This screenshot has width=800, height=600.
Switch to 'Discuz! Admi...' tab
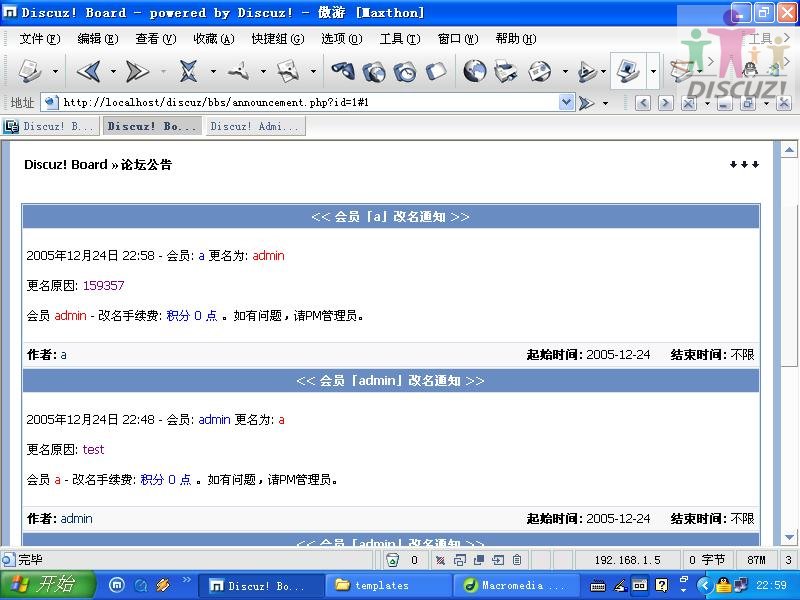[x=255, y=126]
